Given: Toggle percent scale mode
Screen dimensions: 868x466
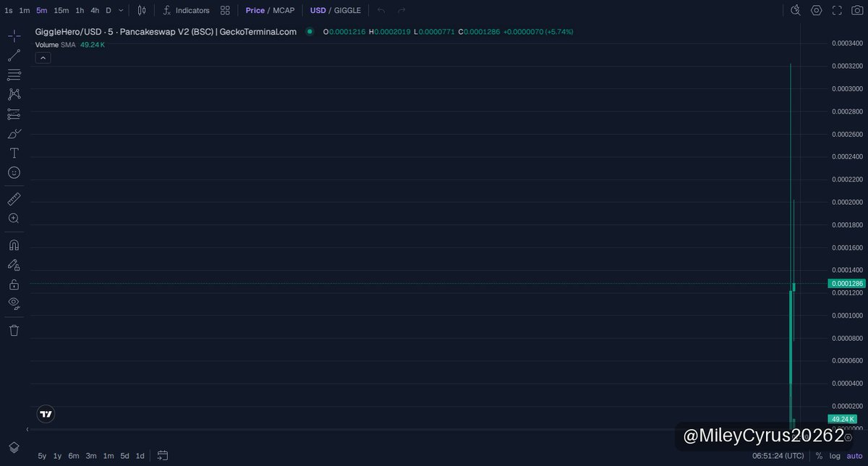Looking at the screenshot, I should point(819,456).
